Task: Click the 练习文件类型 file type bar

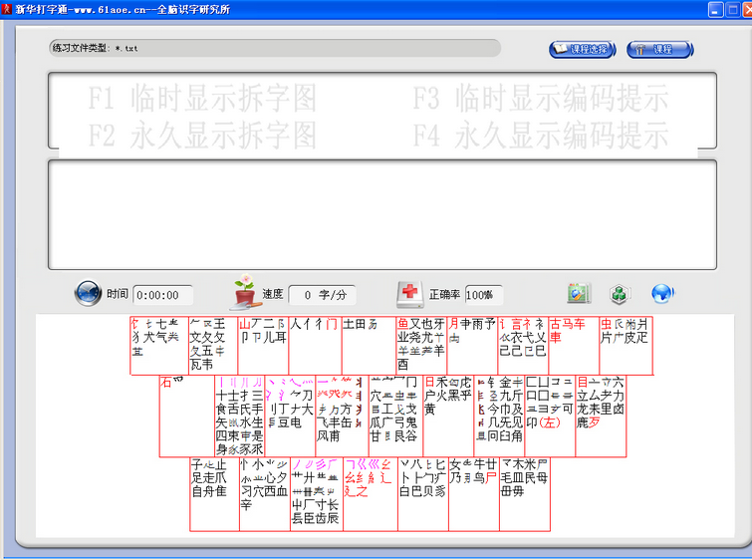Action: click(x=275, y=48)
